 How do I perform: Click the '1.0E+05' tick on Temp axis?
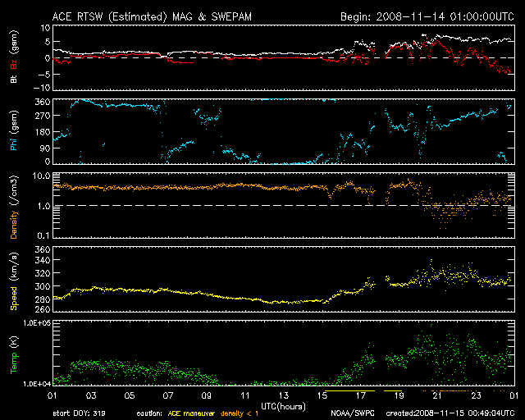37,323
